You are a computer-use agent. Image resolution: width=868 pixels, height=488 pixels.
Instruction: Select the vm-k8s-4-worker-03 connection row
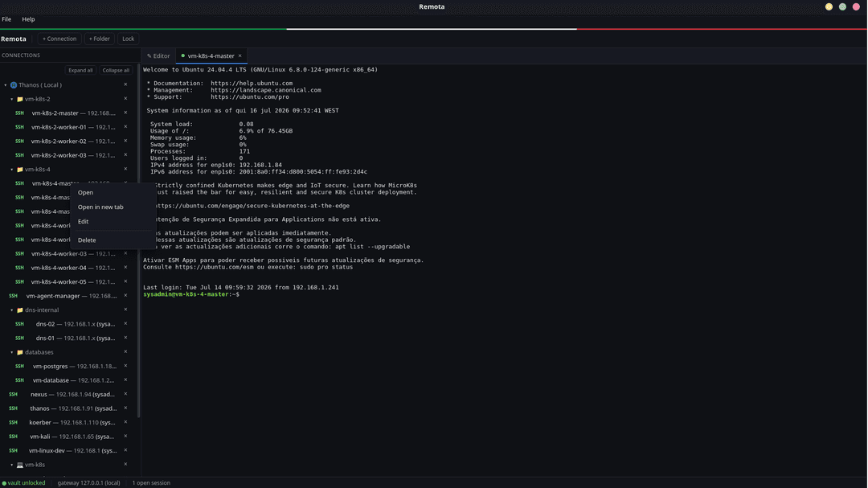coord(68,254)
